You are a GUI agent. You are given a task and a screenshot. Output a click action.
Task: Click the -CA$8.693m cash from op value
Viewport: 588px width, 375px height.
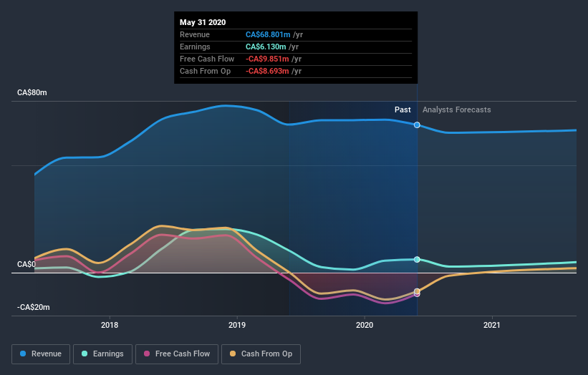click(x=267, y=71)
